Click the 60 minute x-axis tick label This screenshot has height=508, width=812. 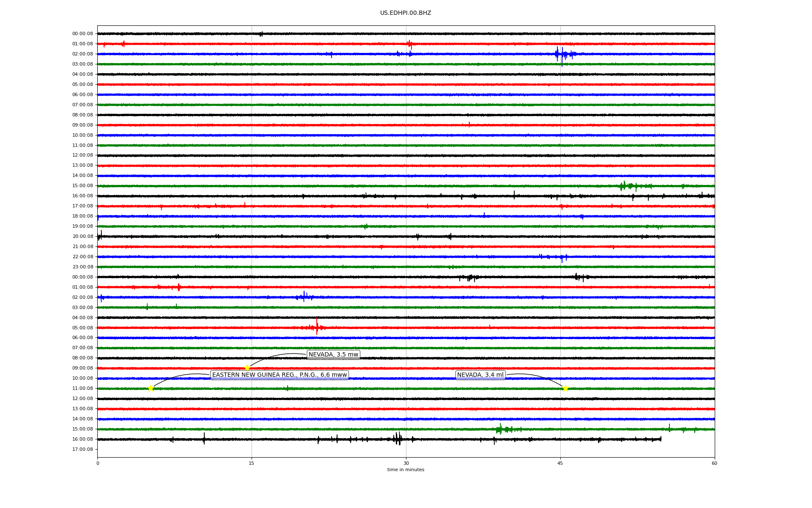(714, 463)
